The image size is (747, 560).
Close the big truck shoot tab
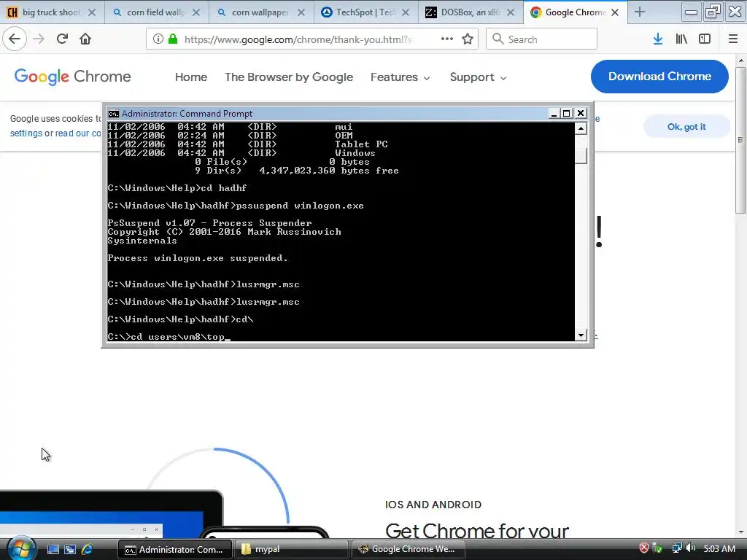92,12
